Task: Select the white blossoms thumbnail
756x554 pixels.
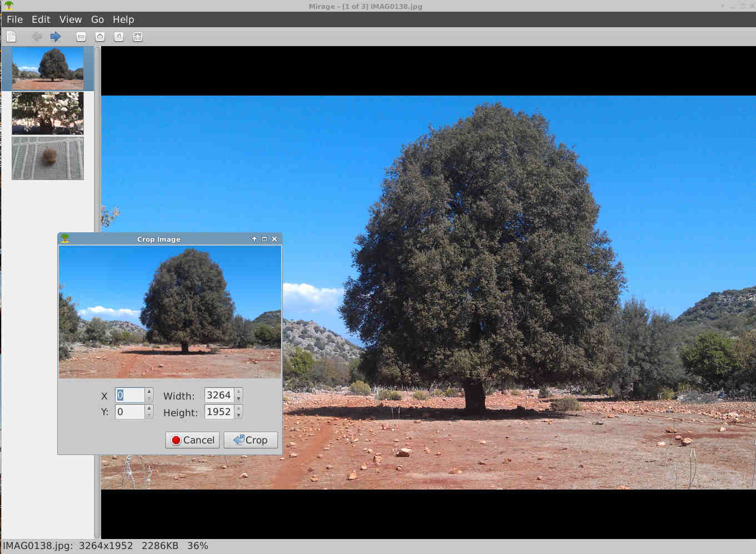Action: point(48,113)
